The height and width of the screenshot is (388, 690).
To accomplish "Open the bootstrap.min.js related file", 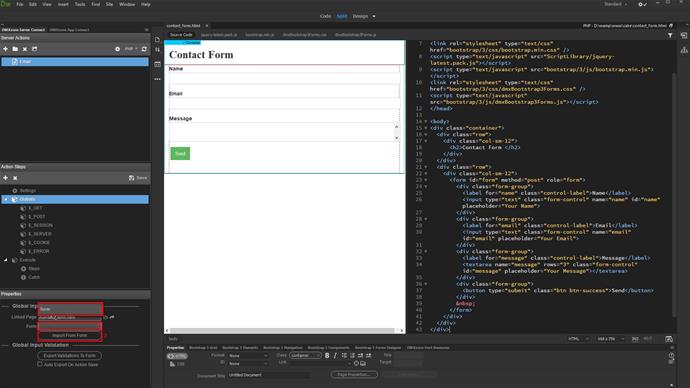I will pos(260,35).
